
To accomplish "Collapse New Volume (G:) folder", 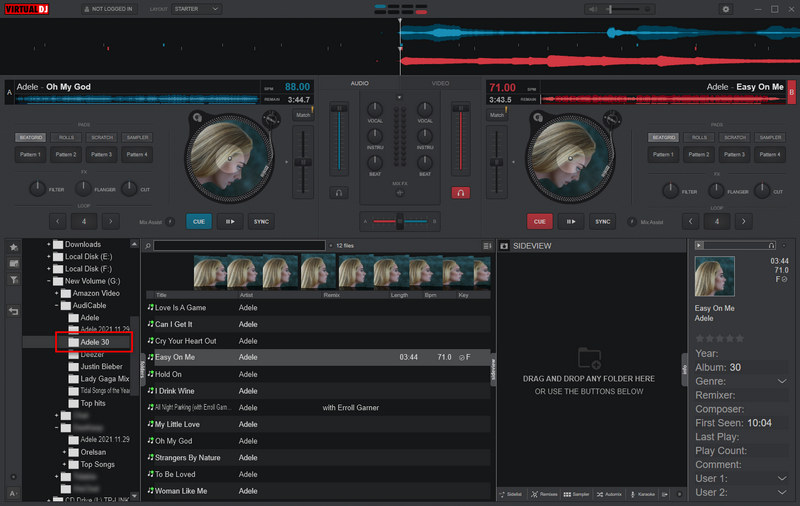I will pyautogui.click(x=49, y=281).
